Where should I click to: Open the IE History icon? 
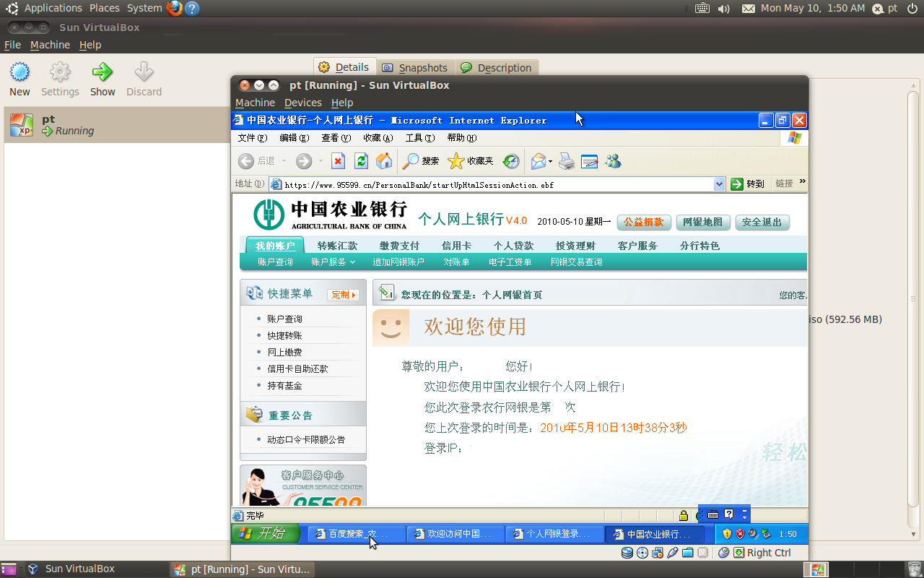511,161
